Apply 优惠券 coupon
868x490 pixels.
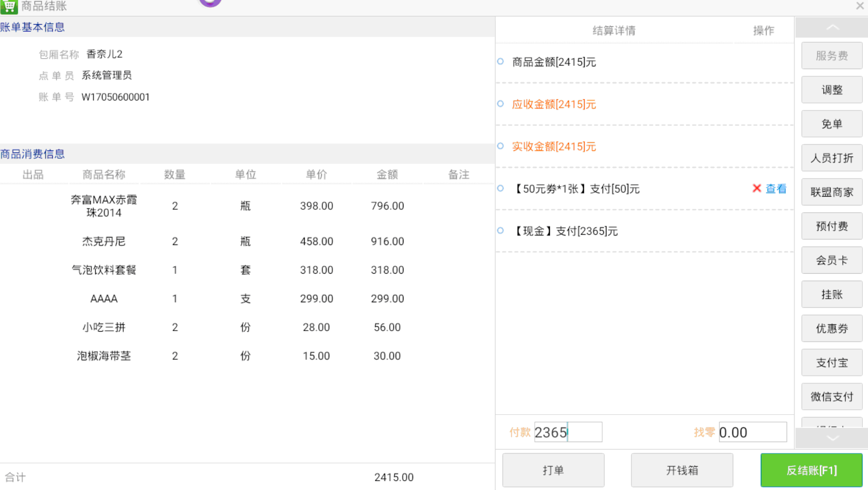(832, 328)
